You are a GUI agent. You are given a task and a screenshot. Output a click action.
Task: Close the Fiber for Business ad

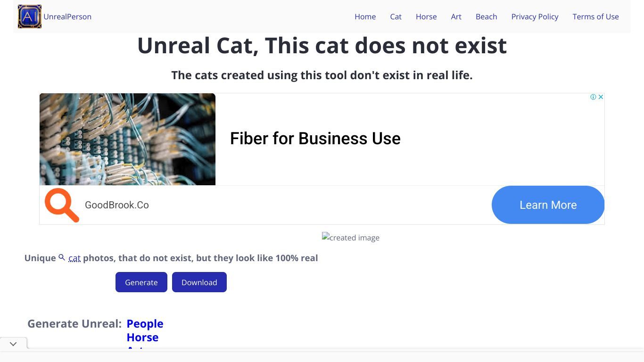pos(601,97)
